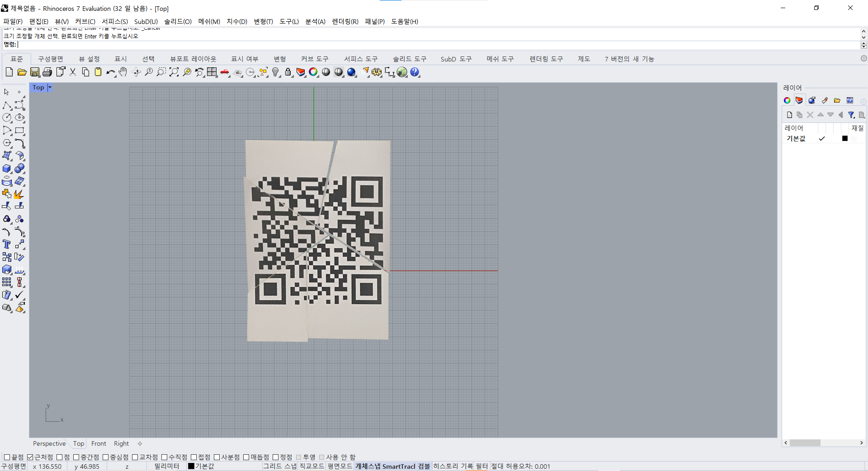Toggle the 중간점 osnap checkbox
This screenshot has width=868, height=471.
click(x=76, y=457)
